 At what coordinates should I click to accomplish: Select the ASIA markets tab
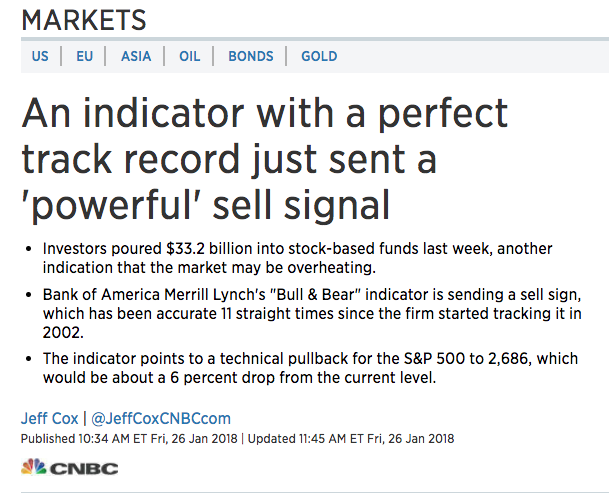tap(136, 56)
